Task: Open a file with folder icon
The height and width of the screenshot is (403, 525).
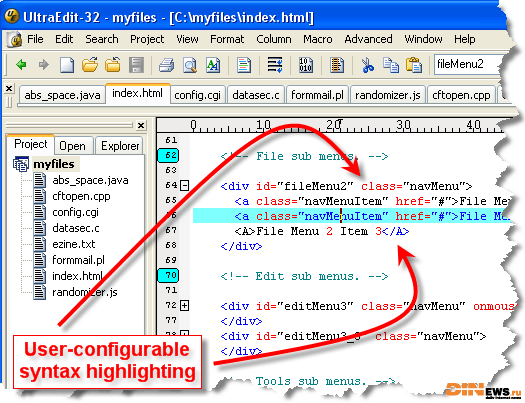Action: pyautogui.click(x=90, y=65)
